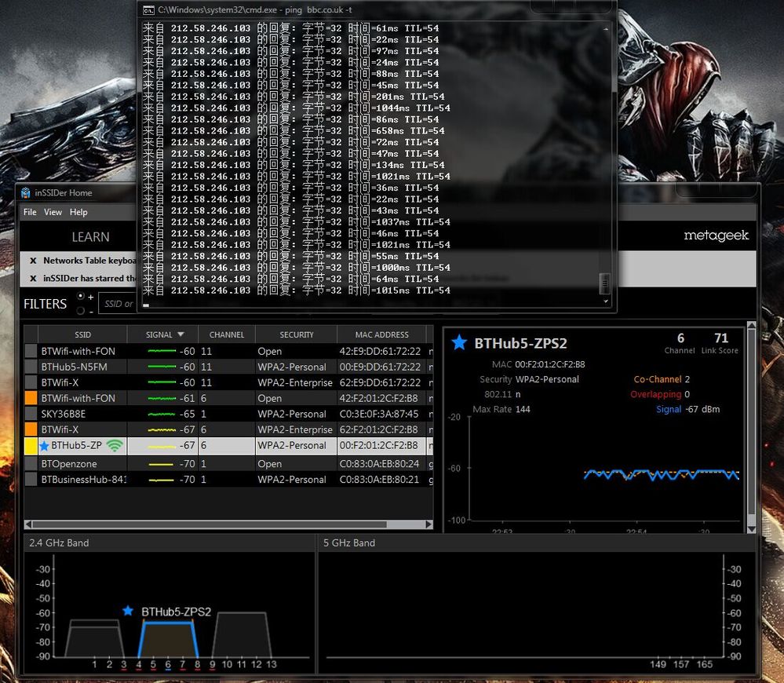Screen dimensions: 784x683
Task: Click the metageek logo
Action: 716,235
